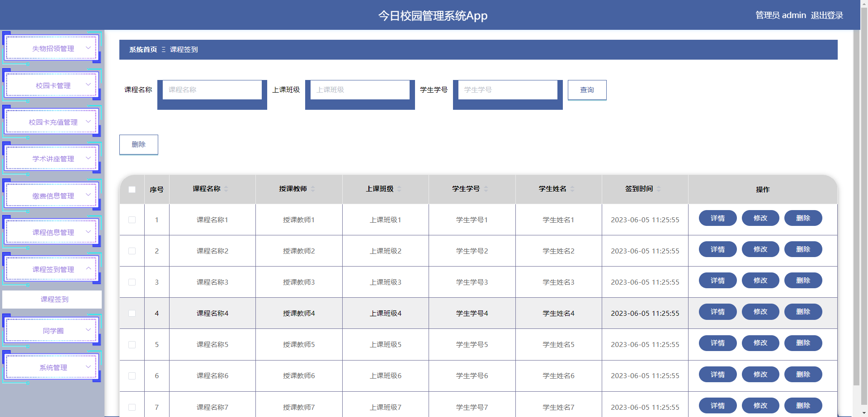This screenshot has width=868, height=417.
Task: Click the sort icon on 课程名称 column header
Action: 226,189
